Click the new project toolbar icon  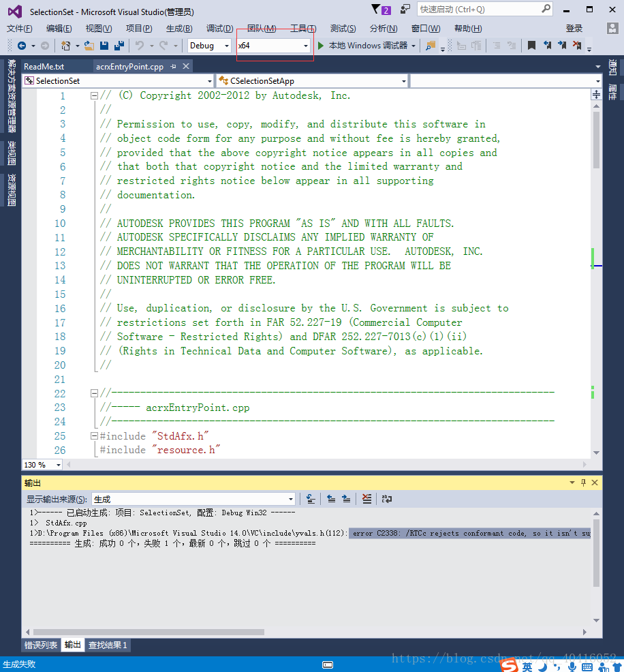[x=65, y=46]
